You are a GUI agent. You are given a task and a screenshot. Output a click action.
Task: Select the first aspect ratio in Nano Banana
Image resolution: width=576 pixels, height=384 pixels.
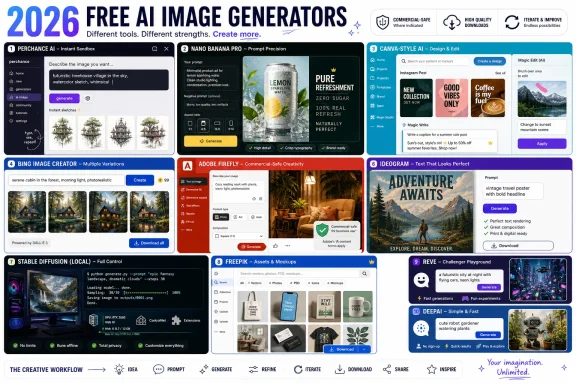pos(190,125)
